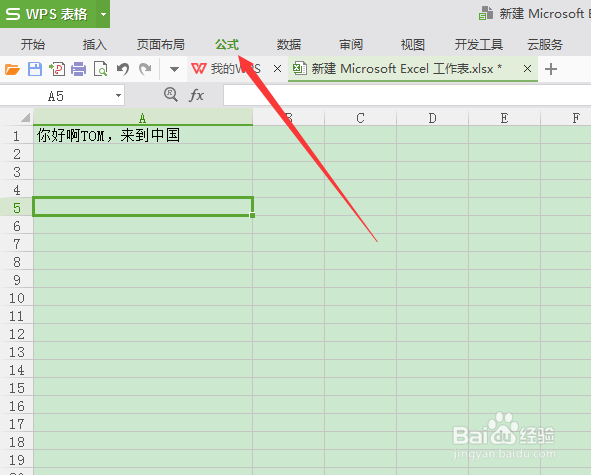The height and width of the screenshot is (475, 591).
Task: Select row 14 header
Action: (16, 369)
